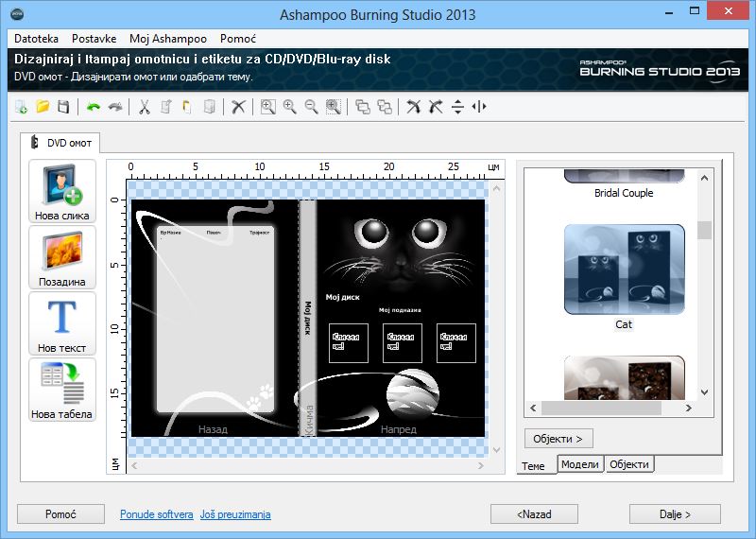756x539 pixels.
Task: Add a new picture with Нова слика
Action: coord(62,192)
